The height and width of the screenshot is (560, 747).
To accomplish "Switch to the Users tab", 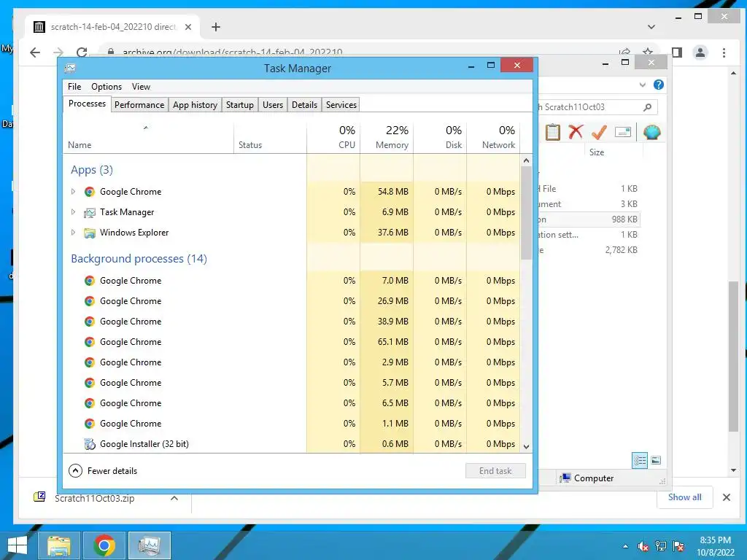I will 273,105.
